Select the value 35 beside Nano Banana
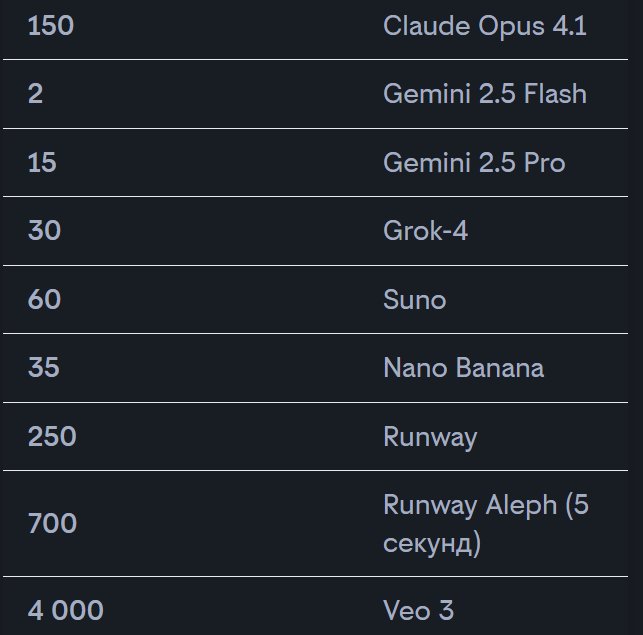643x635 pixels. click(x=44, y=368)
